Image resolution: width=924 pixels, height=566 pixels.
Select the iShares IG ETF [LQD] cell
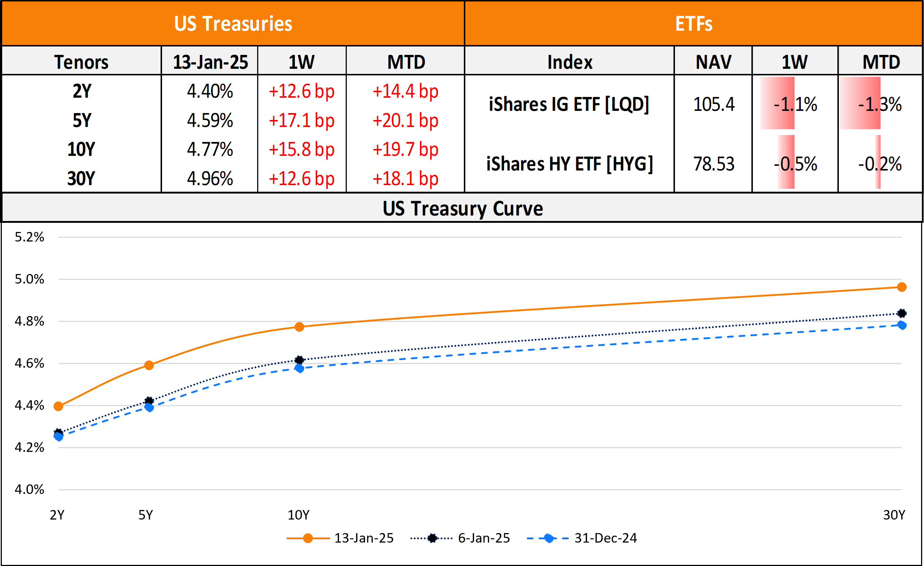pyautogui.click(x=569, y=104)
